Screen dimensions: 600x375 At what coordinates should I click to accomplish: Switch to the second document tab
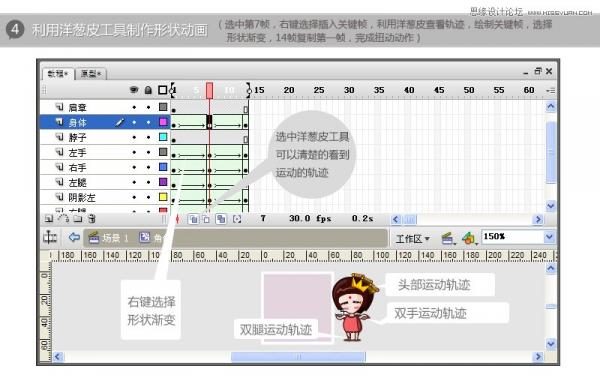(x=91, y=74)
